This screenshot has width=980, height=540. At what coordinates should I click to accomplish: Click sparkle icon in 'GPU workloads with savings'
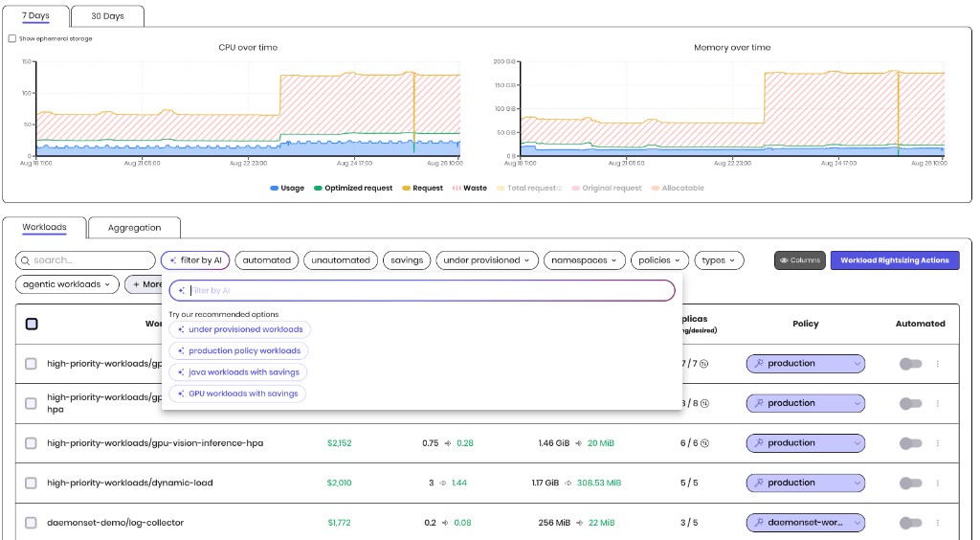pos(181,394)
